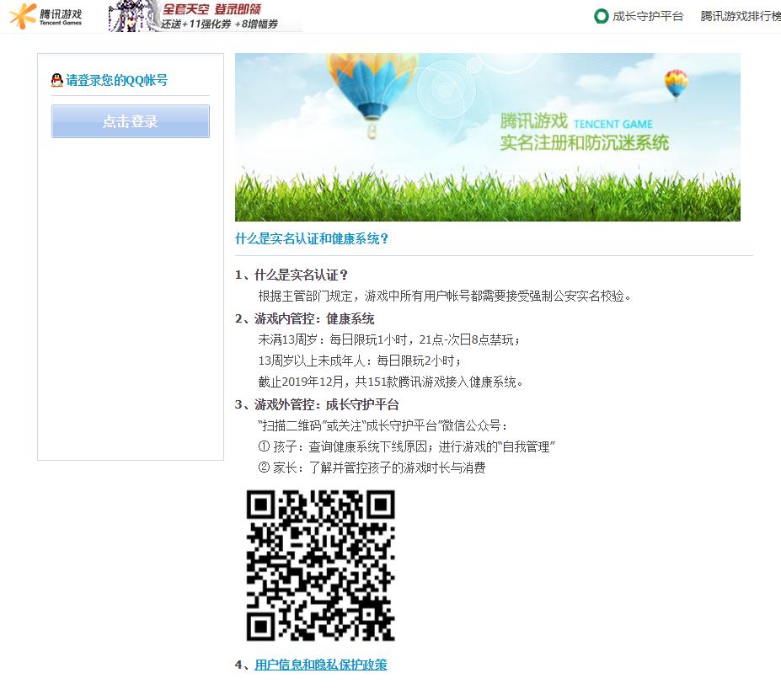The width and height of the screenshot is (781, 700).
Task: Click the QQ penguin icon
Action: 57,80
